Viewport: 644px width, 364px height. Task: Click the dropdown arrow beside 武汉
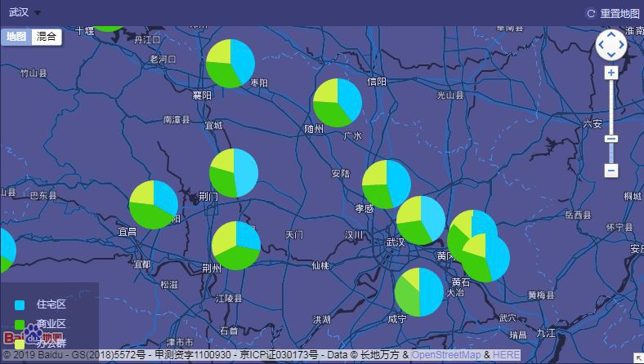[38, 13]
